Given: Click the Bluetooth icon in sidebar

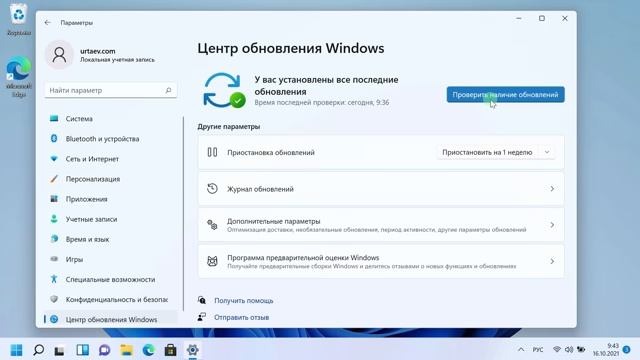Looking at the screenshot, I should [54, 138].
